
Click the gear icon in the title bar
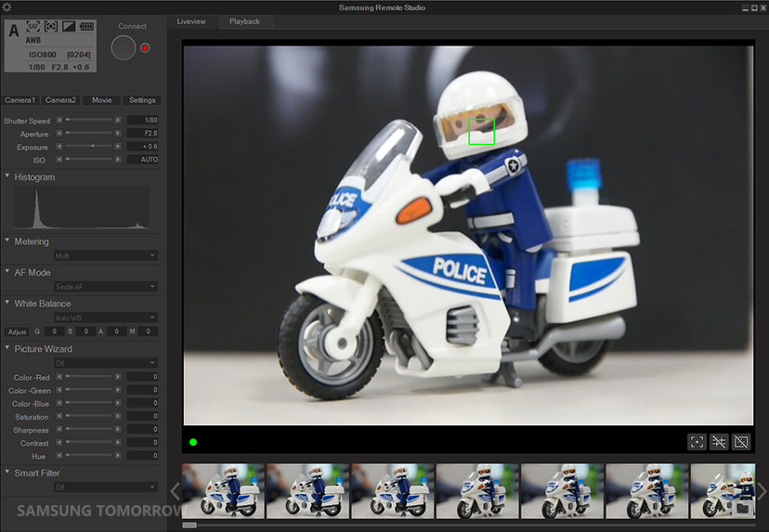point(7,7)
